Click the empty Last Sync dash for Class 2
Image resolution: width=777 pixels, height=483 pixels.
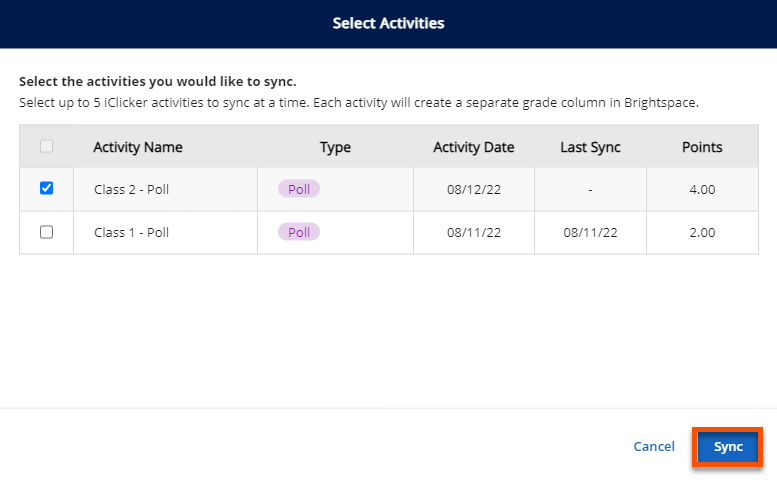tap(590, 189)
